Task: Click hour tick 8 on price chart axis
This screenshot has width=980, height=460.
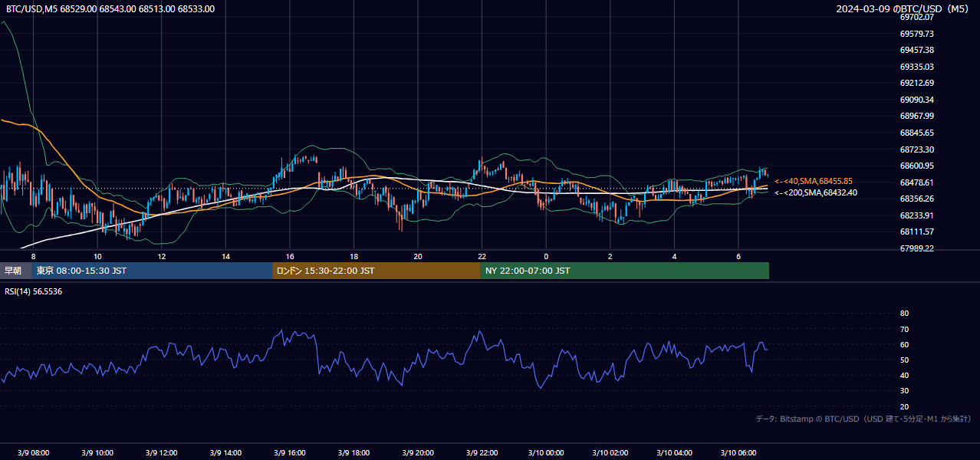Action: 33,256
